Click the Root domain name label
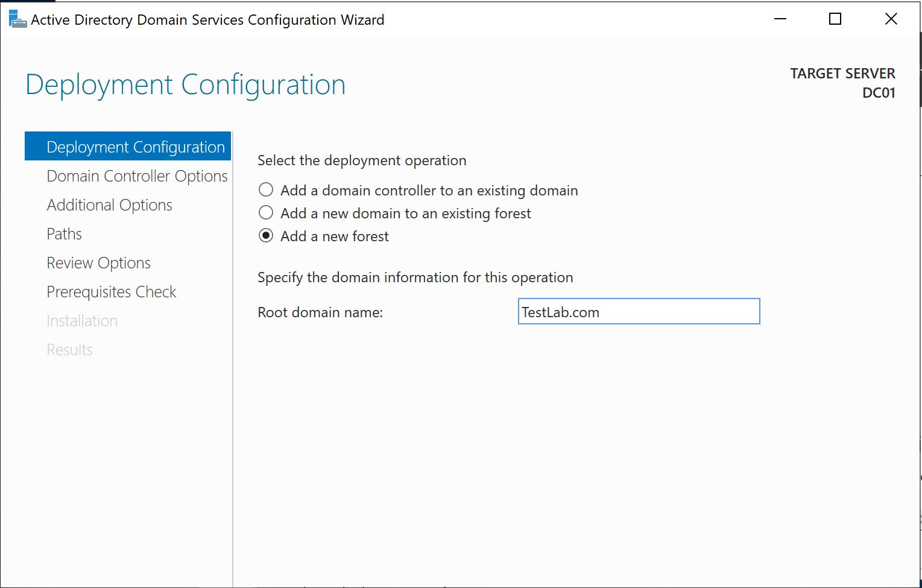 pos(320,312)
